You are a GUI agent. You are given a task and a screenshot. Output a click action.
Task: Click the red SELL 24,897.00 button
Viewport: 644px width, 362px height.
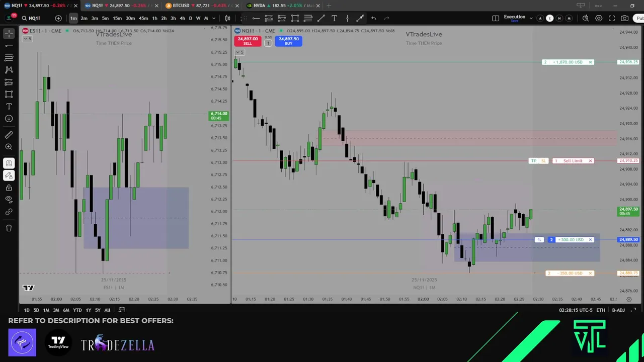[248, 41]
